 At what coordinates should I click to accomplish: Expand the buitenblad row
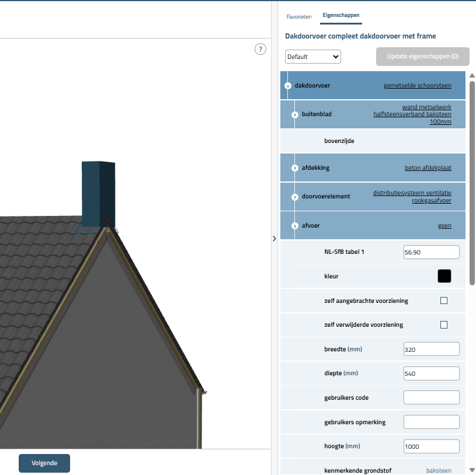click(295, 114)
